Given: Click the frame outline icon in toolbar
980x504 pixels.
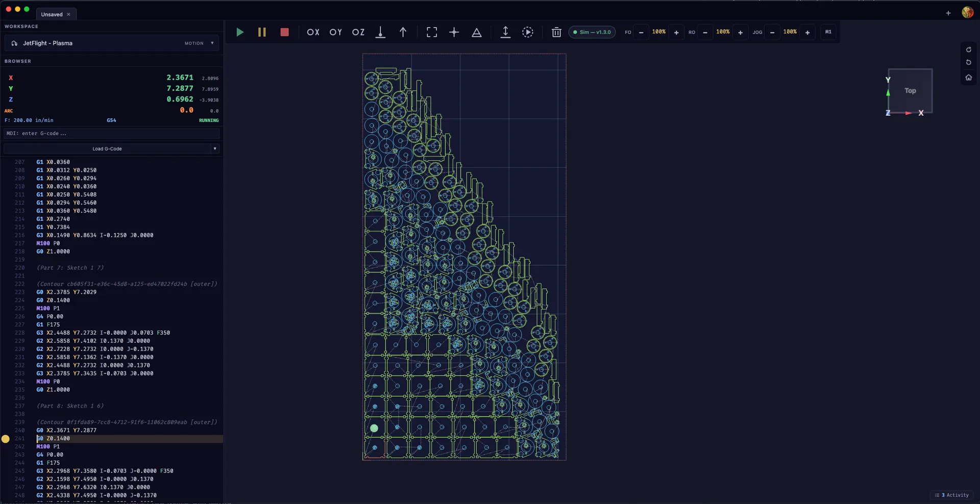Looking at the screenshot, I should pos(432,32).
